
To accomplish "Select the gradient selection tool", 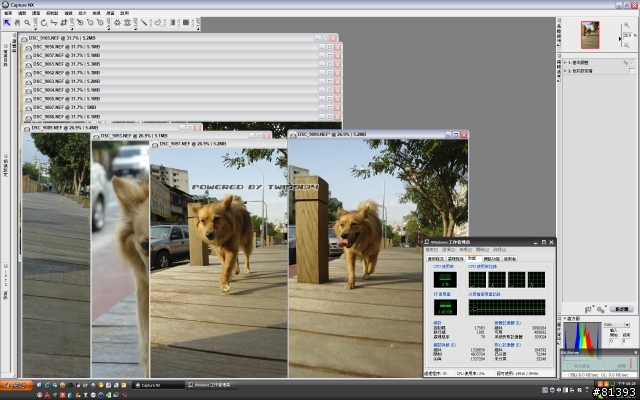I will point(172,22).
